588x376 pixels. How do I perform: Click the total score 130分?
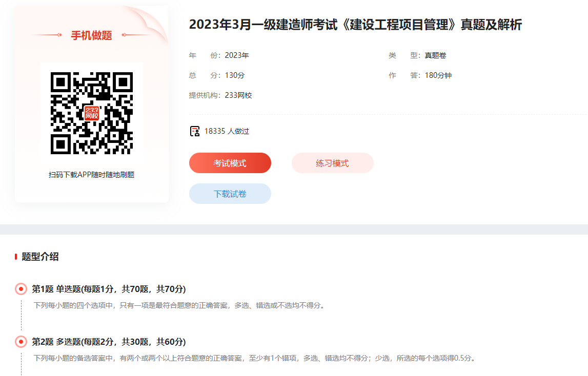(x=234, y=75)
